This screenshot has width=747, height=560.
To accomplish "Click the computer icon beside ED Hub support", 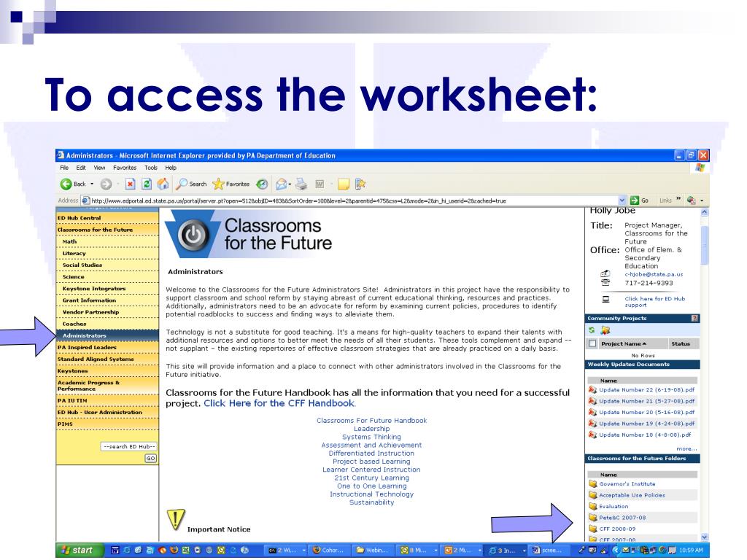I will click(605, 299).
